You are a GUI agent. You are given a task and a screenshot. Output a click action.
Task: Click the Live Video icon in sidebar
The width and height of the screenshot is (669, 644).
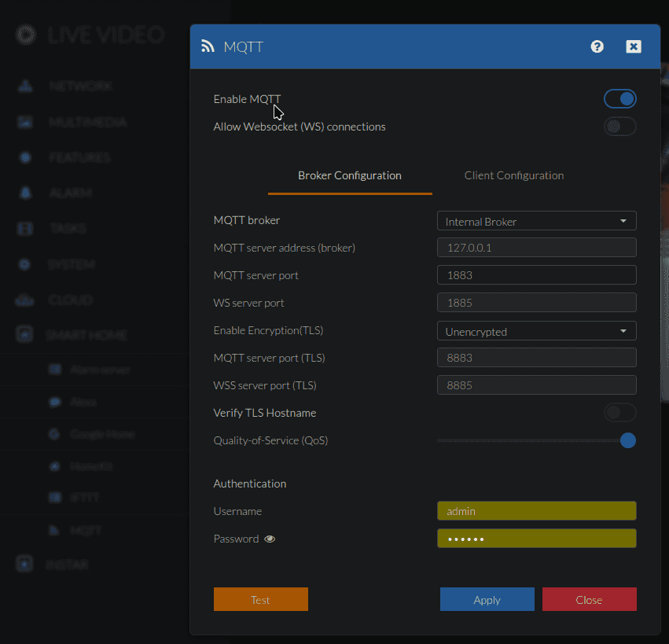(27, 35)
